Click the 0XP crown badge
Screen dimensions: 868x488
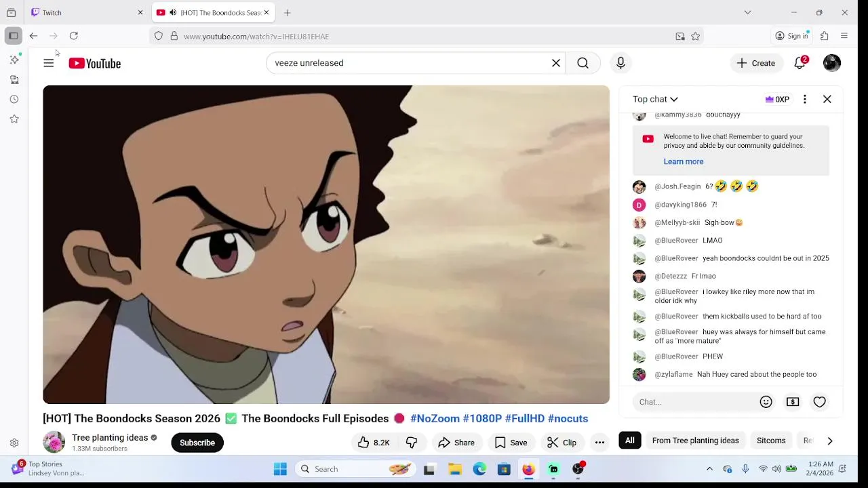777,99
